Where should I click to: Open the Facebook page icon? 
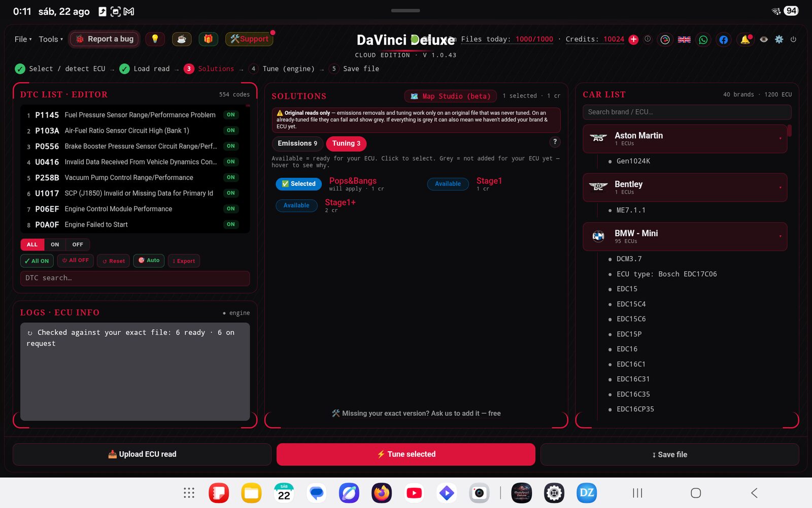[724, 40]
